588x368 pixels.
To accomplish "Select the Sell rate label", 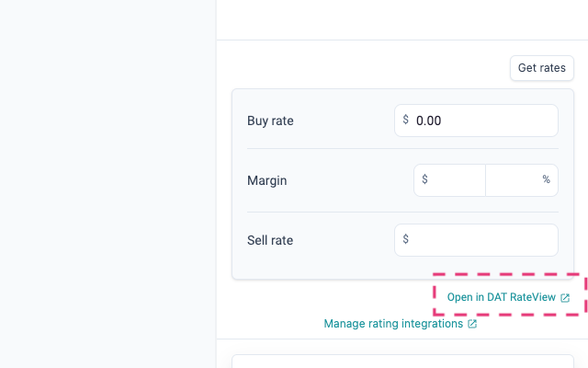I will pos(270,240).
